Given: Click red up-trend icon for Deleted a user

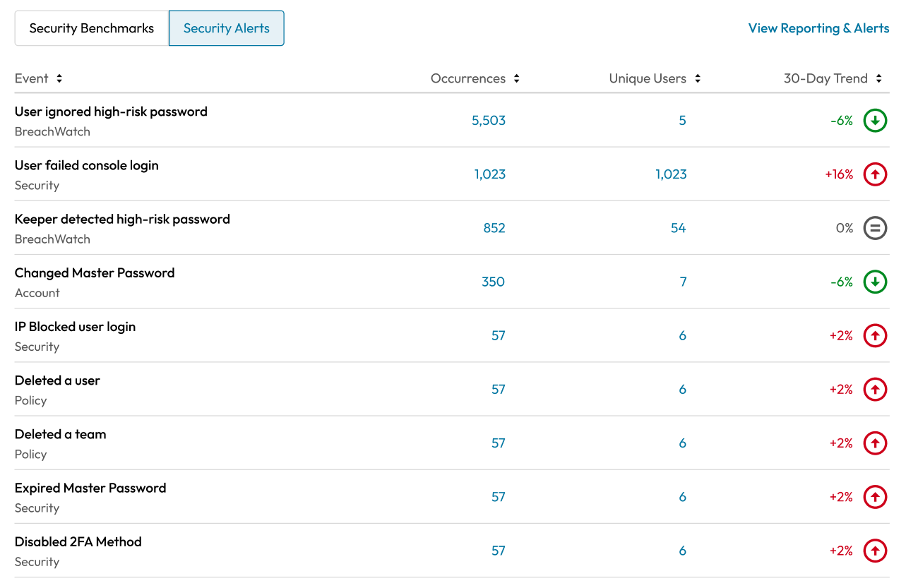Looking at the screenshot, I should (875, 389).
